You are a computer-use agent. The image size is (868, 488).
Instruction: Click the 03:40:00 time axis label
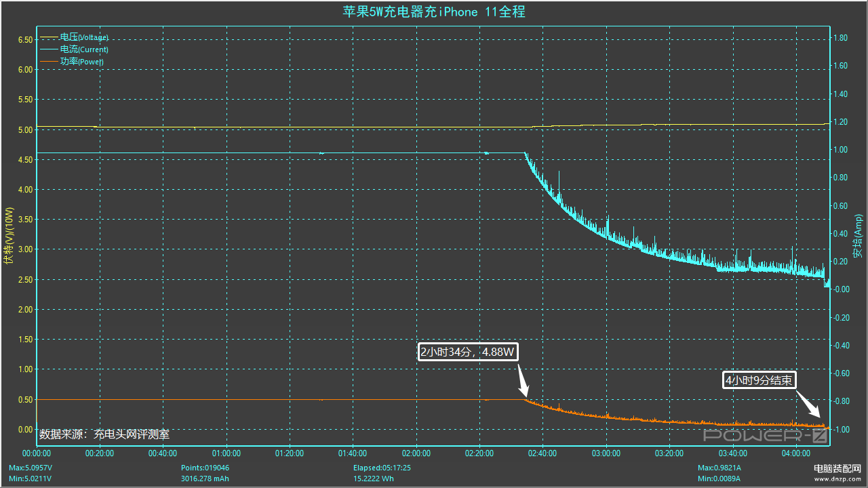click(x=732, y=453)
